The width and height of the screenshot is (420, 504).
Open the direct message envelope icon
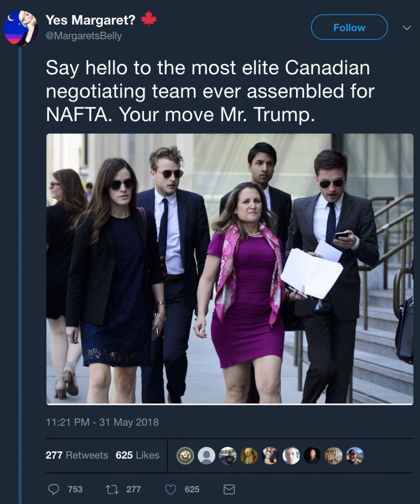[229, 490]
